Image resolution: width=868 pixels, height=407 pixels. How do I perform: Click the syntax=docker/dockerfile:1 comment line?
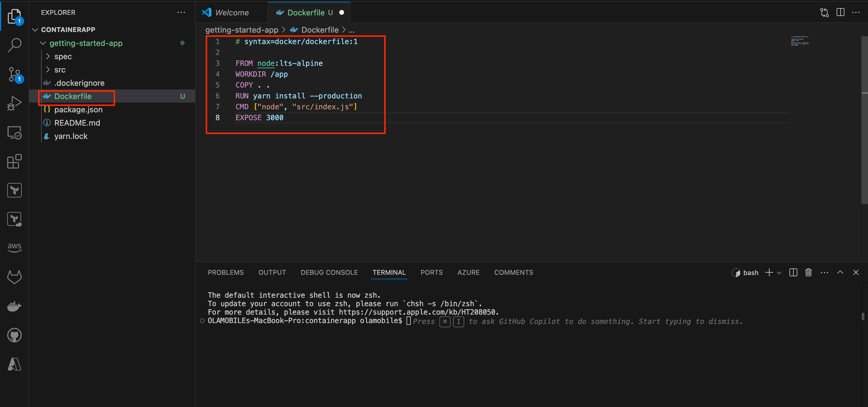[297, 41]
